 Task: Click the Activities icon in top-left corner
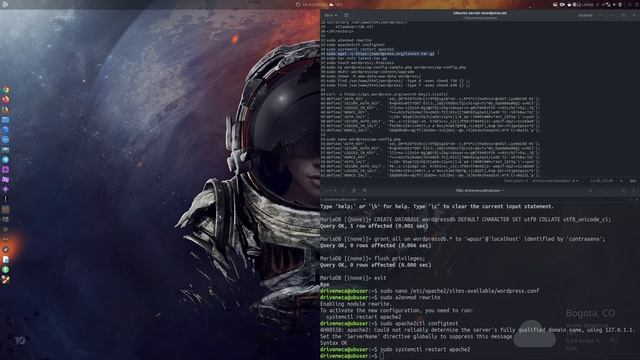click(x=5, y=4)
